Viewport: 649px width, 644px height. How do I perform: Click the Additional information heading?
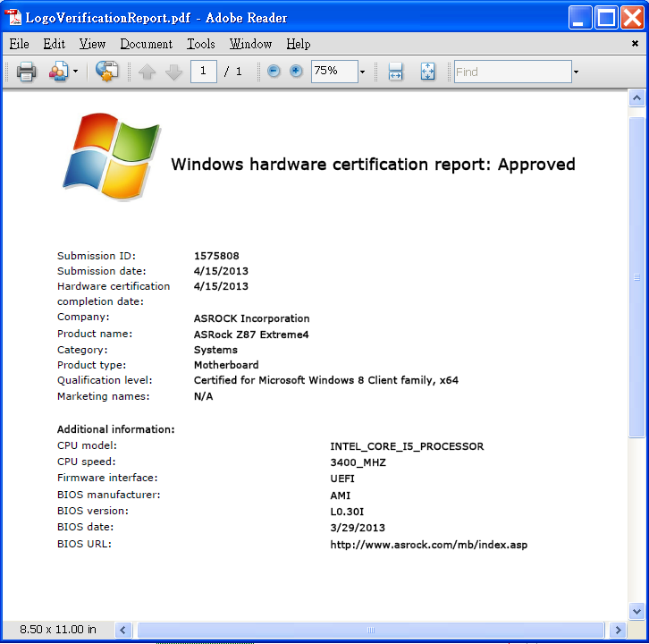coord(116,429)
